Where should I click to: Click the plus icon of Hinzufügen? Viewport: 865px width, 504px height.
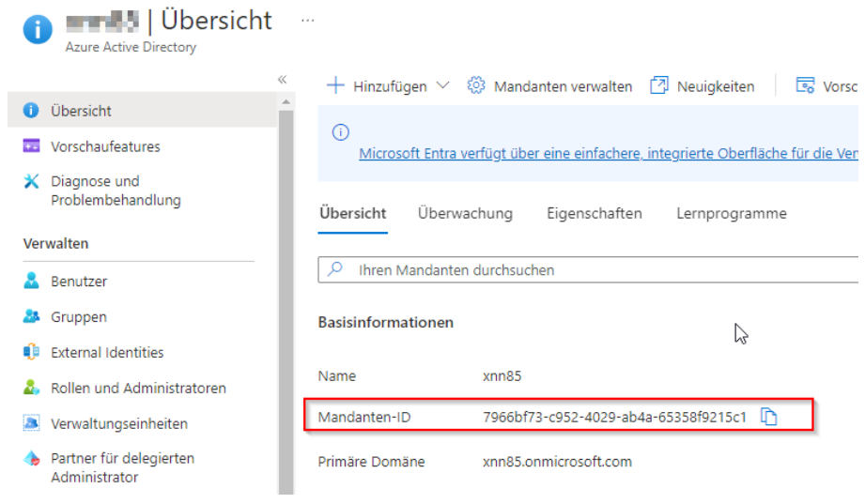pos(335,86)
